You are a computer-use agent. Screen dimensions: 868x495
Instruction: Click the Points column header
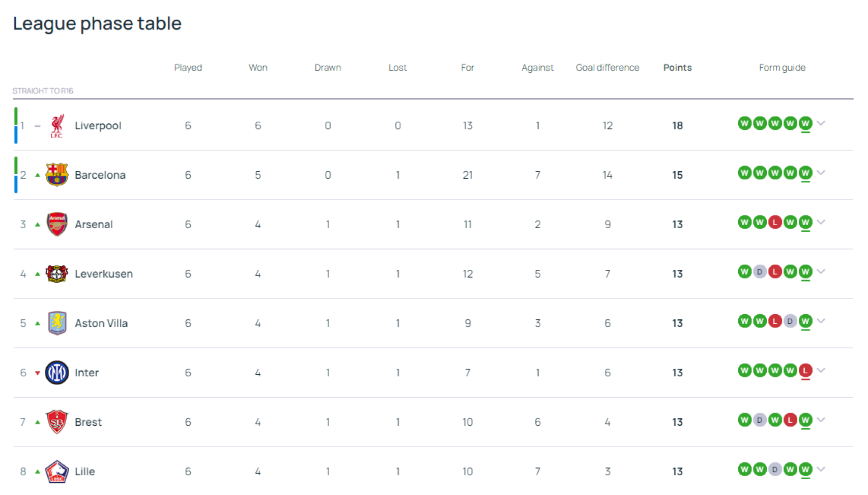(x=677, y=67)
